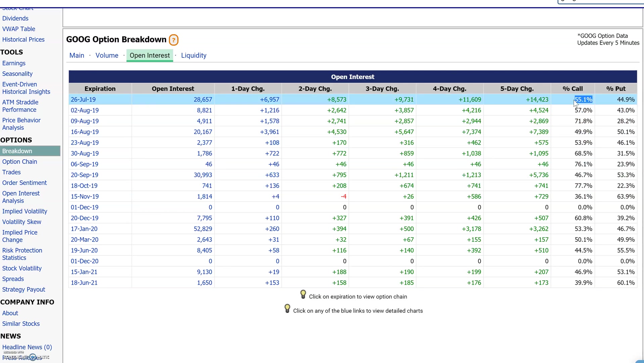Go to Implied Volatility page

tap(25, 211)
